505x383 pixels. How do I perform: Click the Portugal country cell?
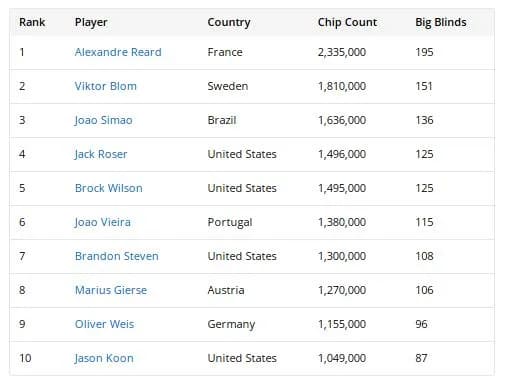[230, 223]
